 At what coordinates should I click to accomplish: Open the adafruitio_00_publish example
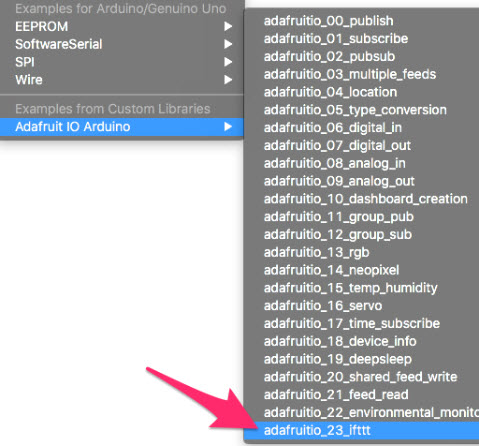[x=361, y=21]
